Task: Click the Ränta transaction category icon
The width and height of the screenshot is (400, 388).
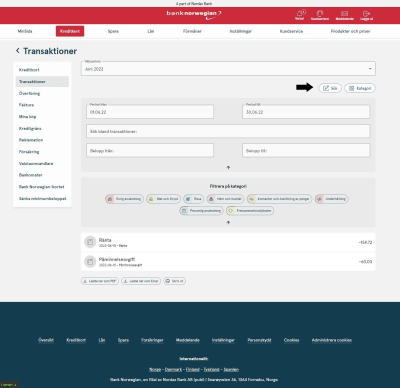Action: pyautogui.click(x=90, y=242)
